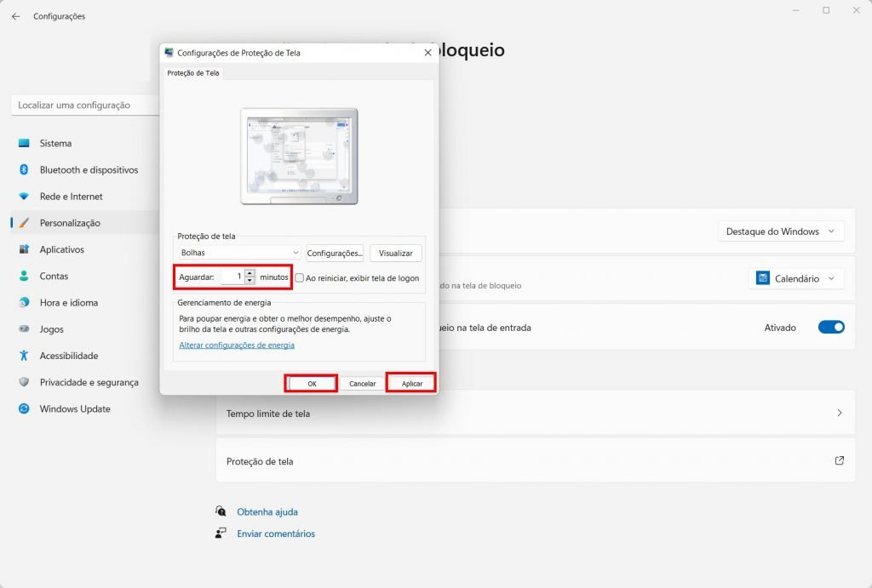Select the Rede e Internet icon
The image size is (872, 588).
(24, 197)
